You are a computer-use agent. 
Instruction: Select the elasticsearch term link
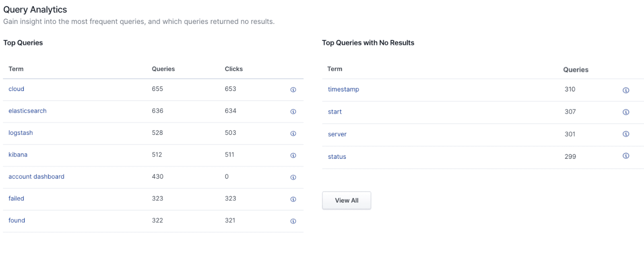coord(27,111)
